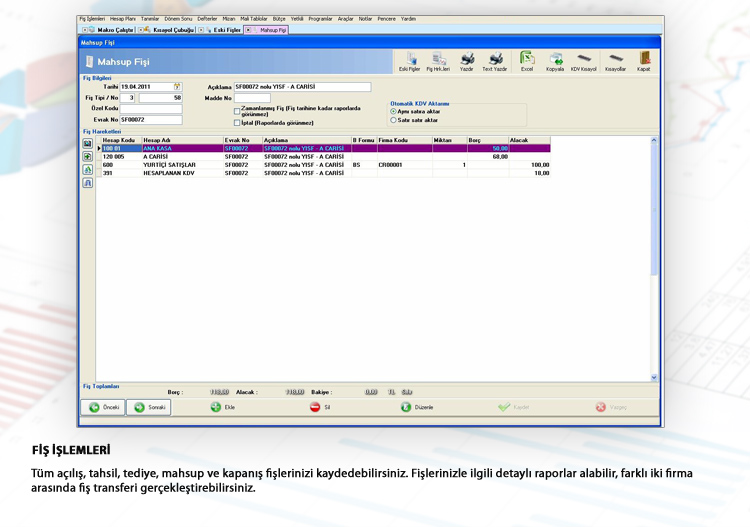Viewport: 750px width, 527px height.
Task: Open Eski Fişler from the toolbar
Action: click(x=410, y=61)
